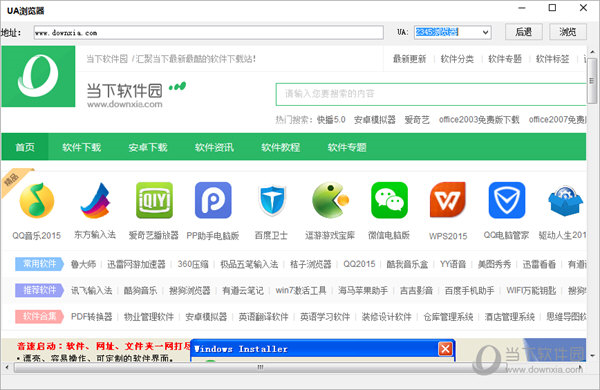Screen dimensions: 600x390
Task: Click the green 当下软件园 site logo
Action: coord(38,76)
